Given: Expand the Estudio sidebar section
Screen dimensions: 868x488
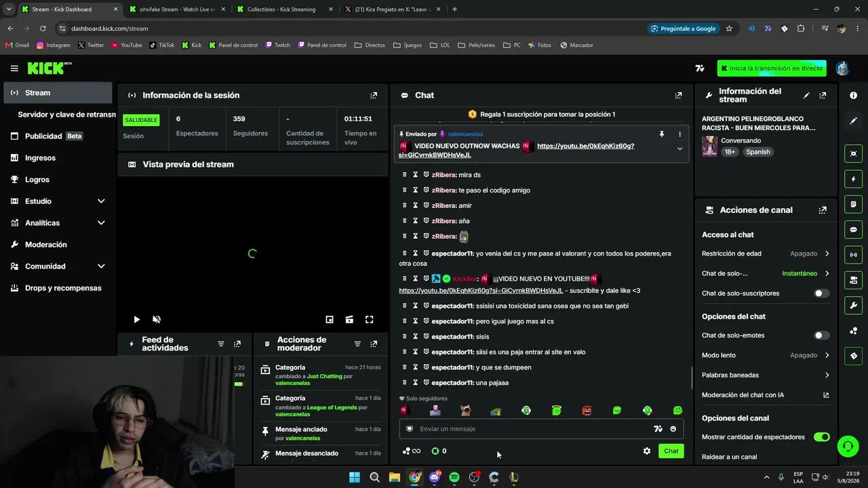Looking at the screenshot, I should [x=58, y=201].
